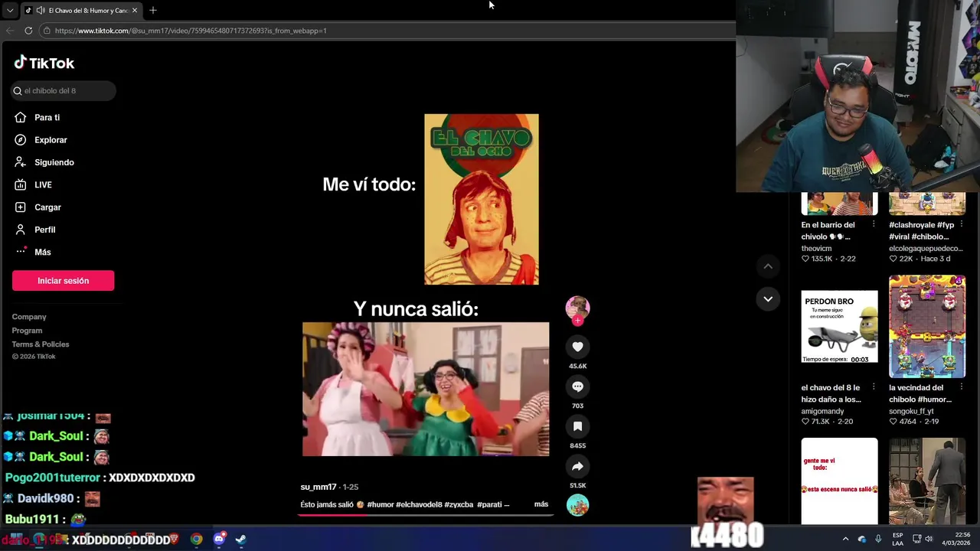Seek on the video progress bar
Viewport: 980px width, 551px height.
click(426, 514)
